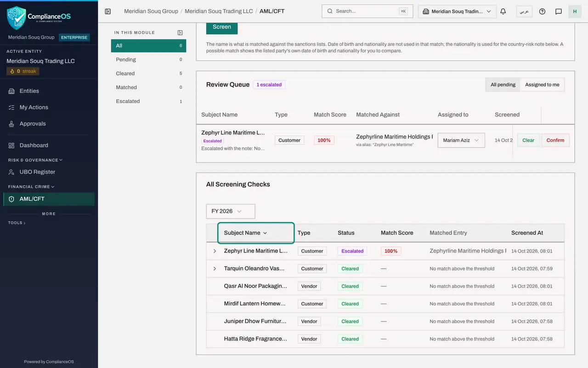588x368 pixels.
Task: Select the Pending filter in the module list
Action: [x=148, y=59]
